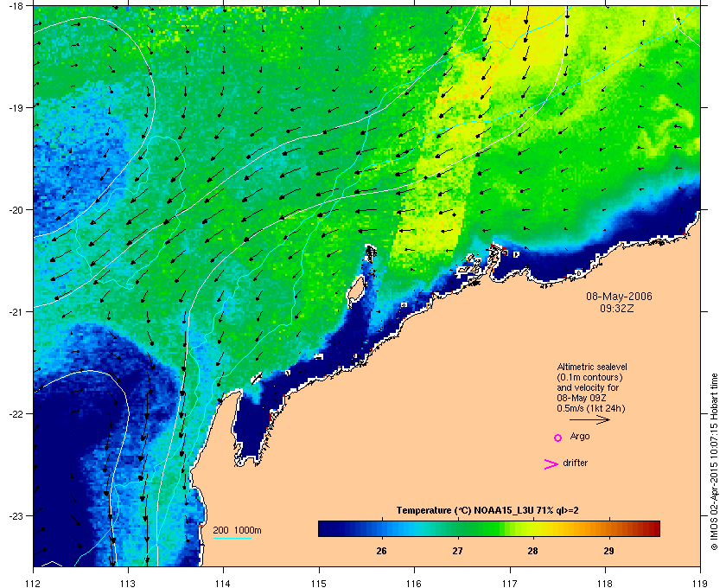The image size is (726, 588).
Task: Click the longitude axis label 119
Action: pyautogui.click(x=700, y=584)
